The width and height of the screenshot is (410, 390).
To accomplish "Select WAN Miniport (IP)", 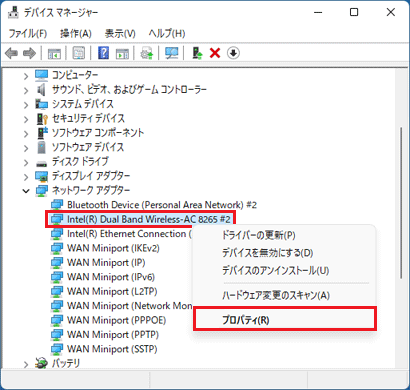I will point(106,262).
